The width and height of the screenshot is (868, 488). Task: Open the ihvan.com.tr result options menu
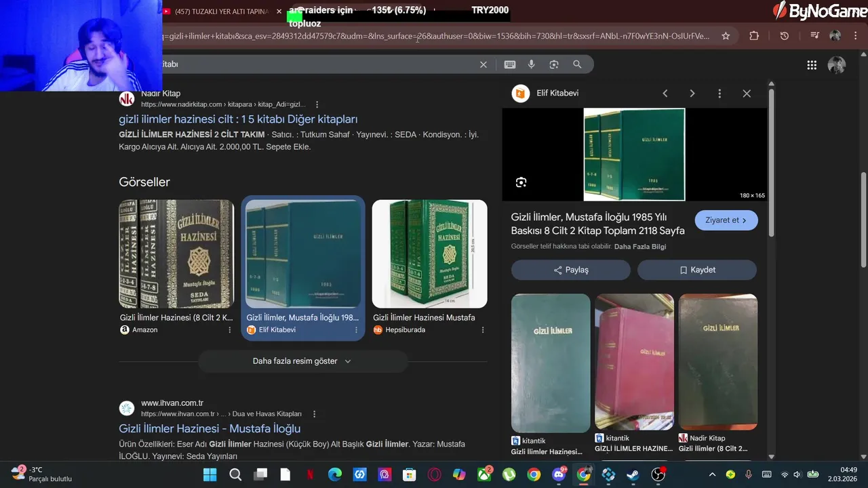(x=314, y=413)
